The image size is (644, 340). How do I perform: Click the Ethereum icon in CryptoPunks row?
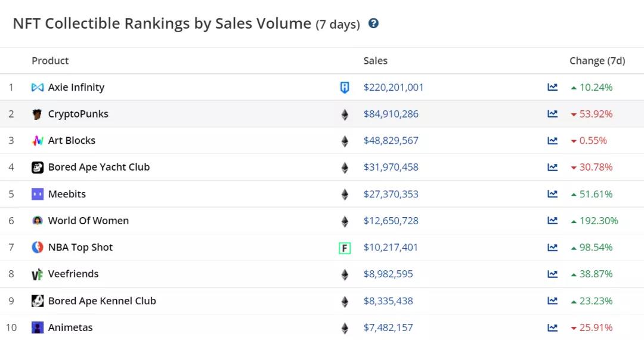(345, 115)
